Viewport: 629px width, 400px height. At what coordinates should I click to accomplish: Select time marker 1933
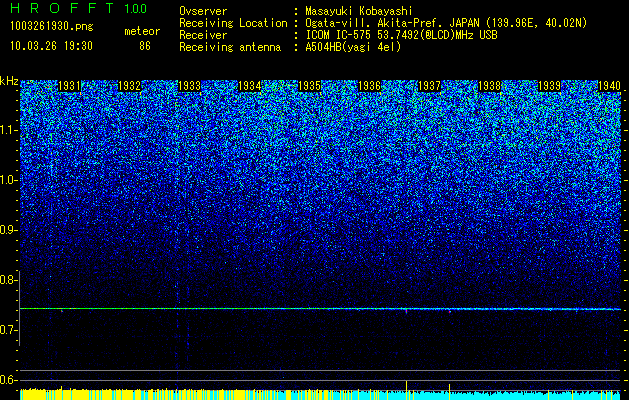[x=189, y=86]
